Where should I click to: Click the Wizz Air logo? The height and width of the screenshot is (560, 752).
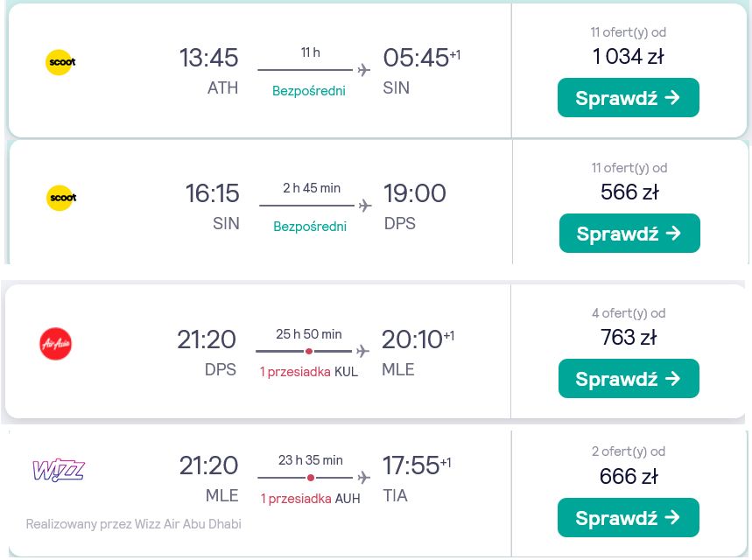click(59, 470)
